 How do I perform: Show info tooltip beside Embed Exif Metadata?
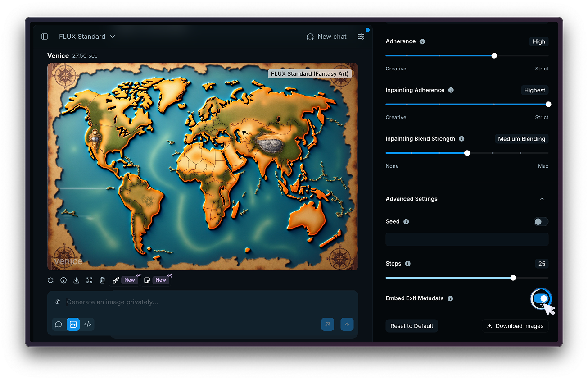coord(450,298)
